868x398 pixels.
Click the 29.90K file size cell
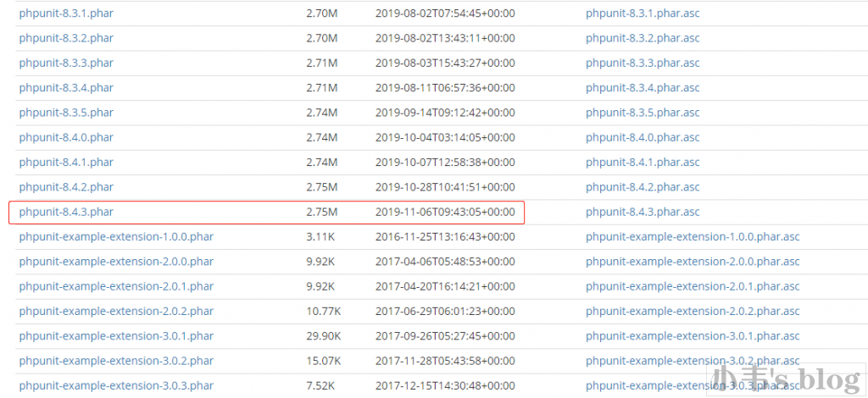[x=323, y=336]
